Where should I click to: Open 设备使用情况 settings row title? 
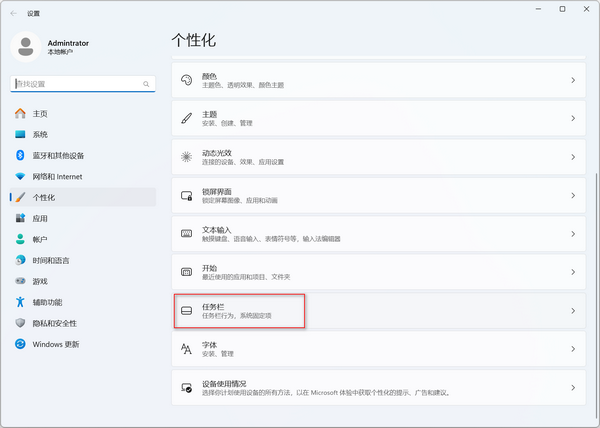point(224,384)
